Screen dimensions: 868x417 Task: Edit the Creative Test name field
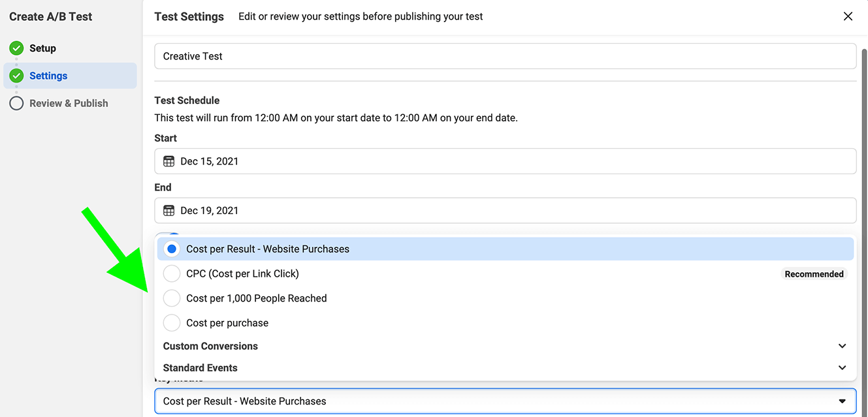pos(505,56)
